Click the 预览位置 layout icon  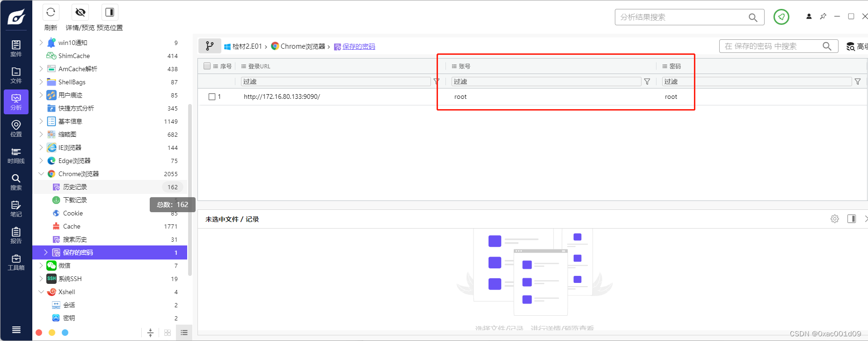[x=110, y=12]
